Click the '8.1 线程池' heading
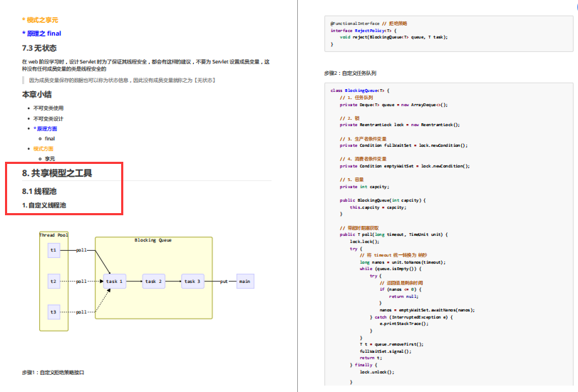Image resolution: width=578 pixels, height=392 pixels. click(x=39, y=191)
